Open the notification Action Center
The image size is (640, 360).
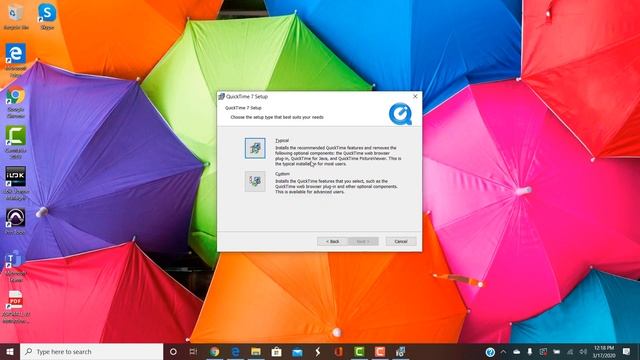click(627, 351)
